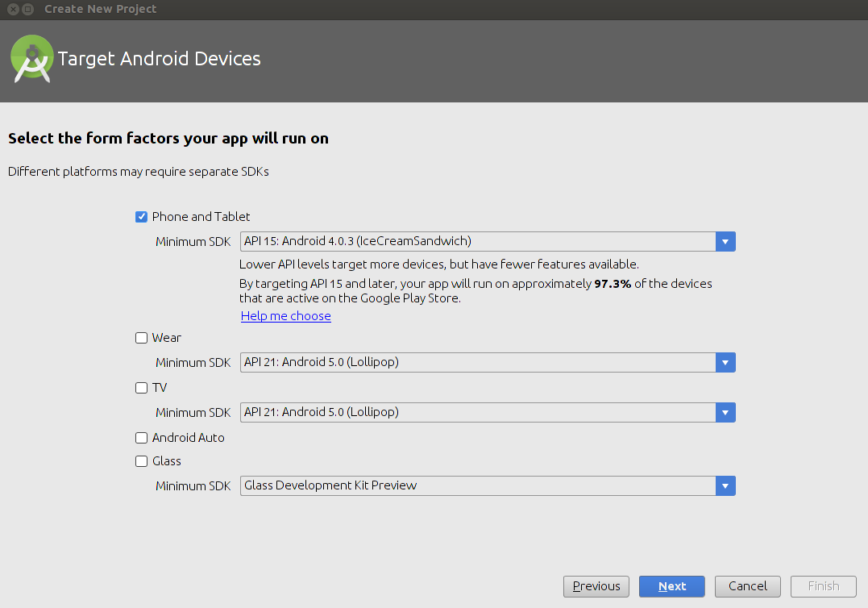Open the Glass Minimum SDK dropdown arrow
Viewport: 868px width, 608px height.
725,485
